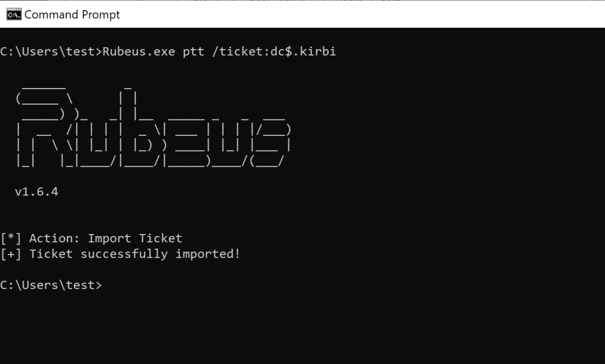The width and height of the screenshot is (605, 364).
Task: Click the word Ticket after Import
Action: pos(160,238)
